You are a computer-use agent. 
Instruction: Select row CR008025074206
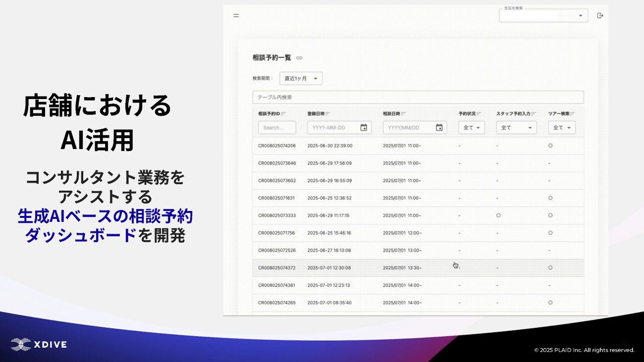tap(418, 146)
